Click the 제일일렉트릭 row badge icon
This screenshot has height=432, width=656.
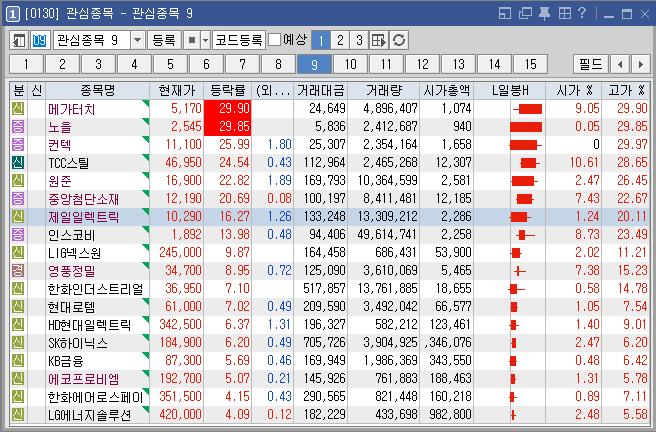(18, 217)
